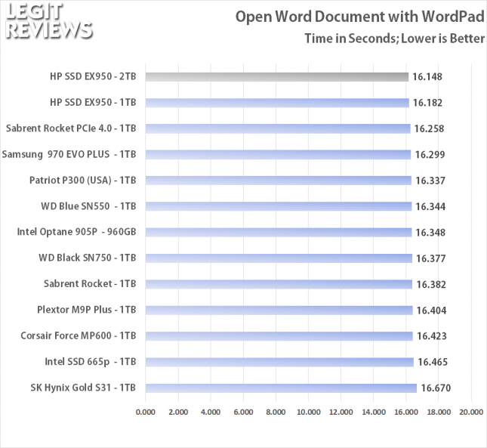The image size is (487, 448).
Task: Click the value 16.337
Action: pos(430,181)
